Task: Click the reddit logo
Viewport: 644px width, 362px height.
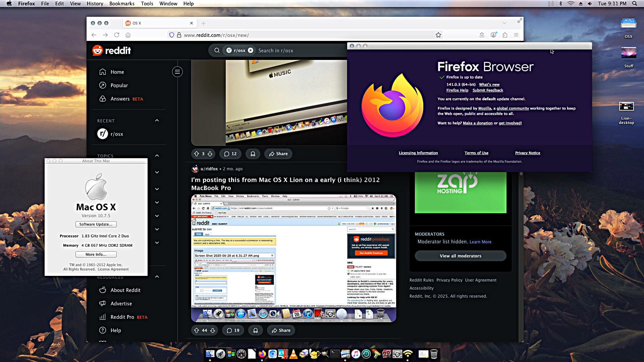Action: 112,50
